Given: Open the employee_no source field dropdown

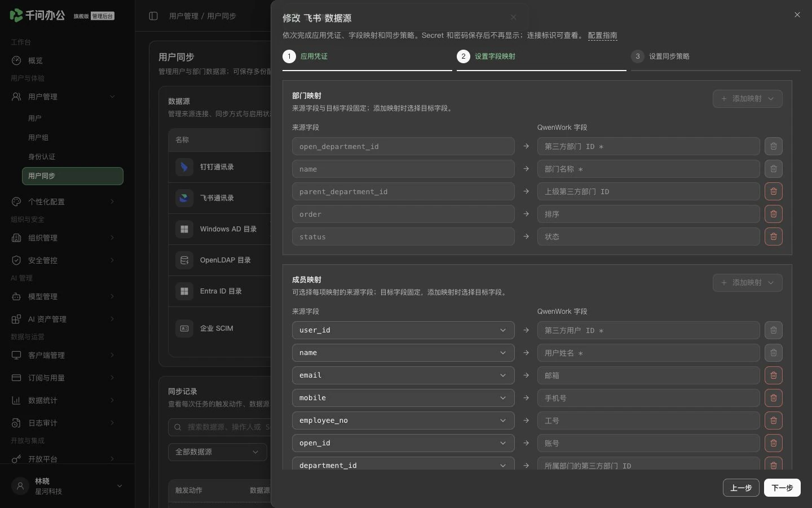Looking at the screenshot, I should pyautogui.click(x=403, y=421).
